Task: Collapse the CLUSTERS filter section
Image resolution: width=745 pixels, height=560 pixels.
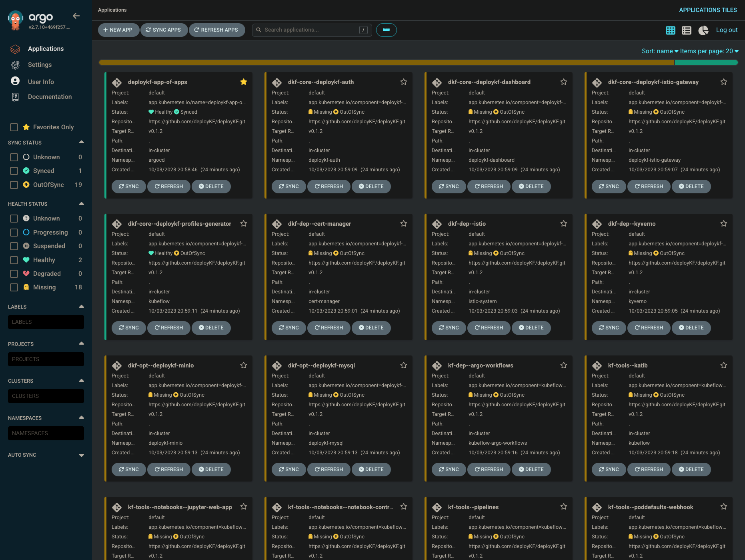Action: [x=82, y=380]
